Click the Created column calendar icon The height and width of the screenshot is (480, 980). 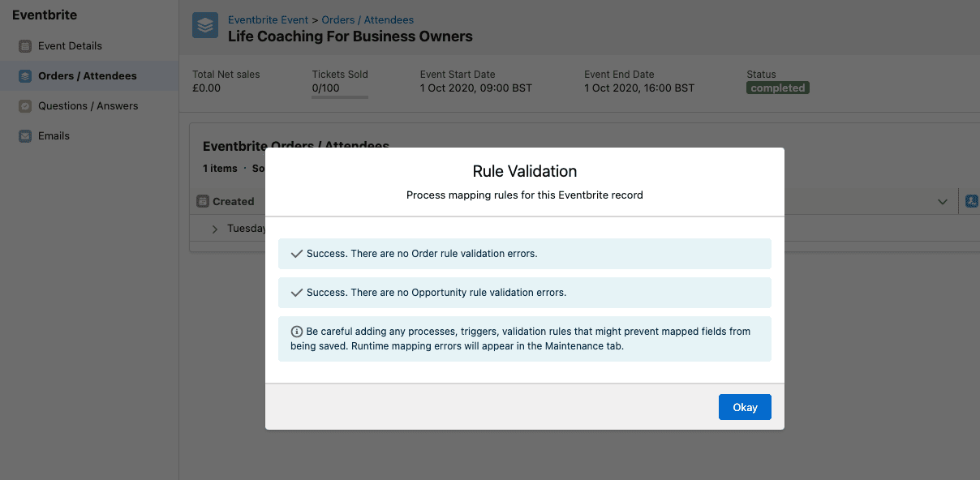coord(203,201)
